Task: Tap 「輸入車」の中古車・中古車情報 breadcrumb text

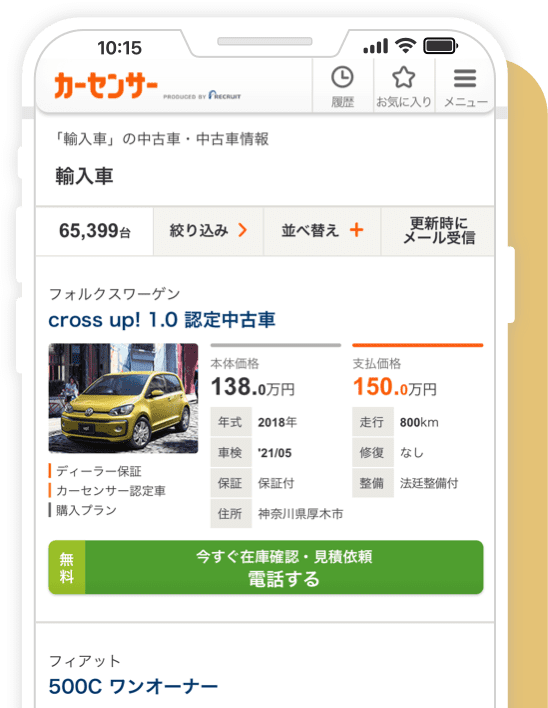Action: pyautogui.click(x=162, y=139)
